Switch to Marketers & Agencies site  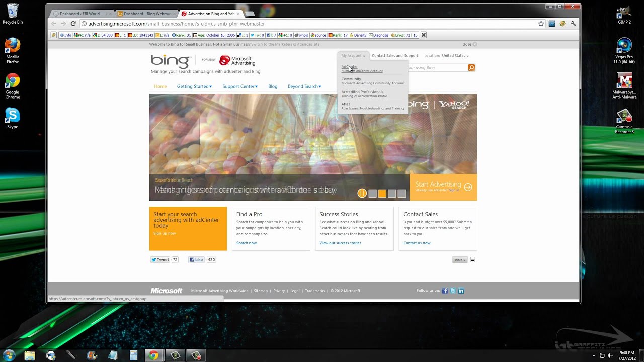pyautogui.click(x=286, y=44)
